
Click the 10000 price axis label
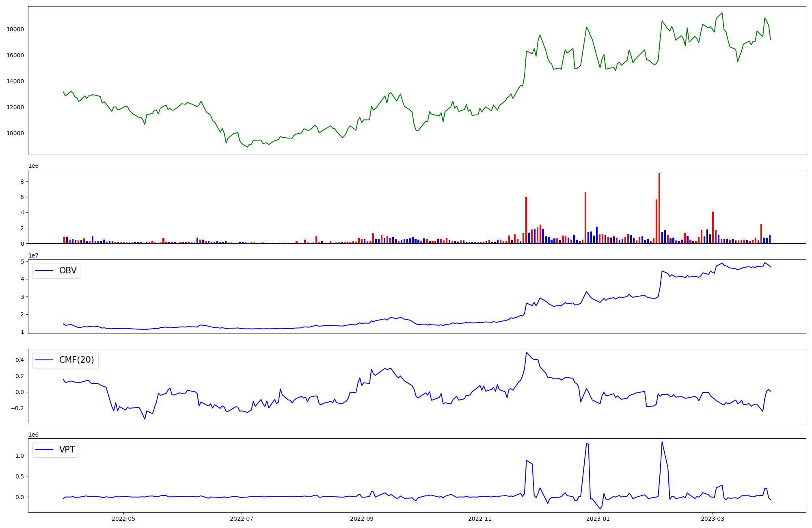coord(15,133)
